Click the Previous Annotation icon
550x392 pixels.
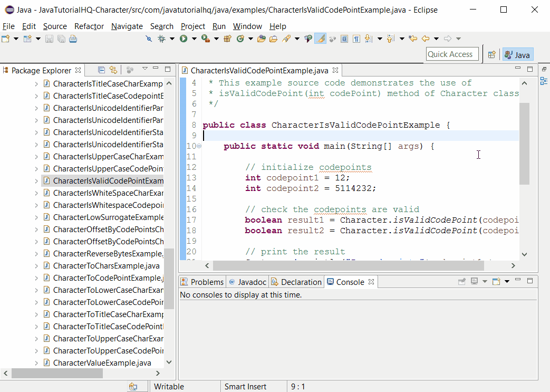pos(390,39)
